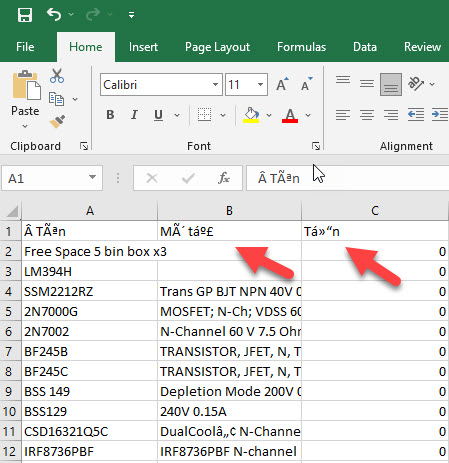This screenshot has width=449, height=463.
Task: Apply red Font Color
Action: [x=290, y=116]
